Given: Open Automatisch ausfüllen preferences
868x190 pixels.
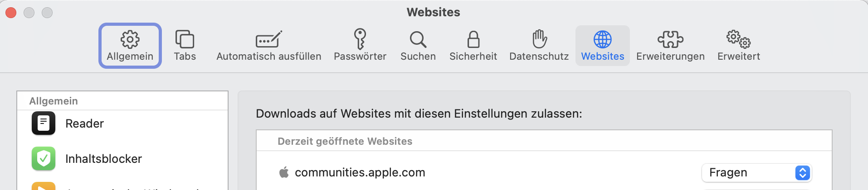Looking at the screenshot, I should tap(268, 46).
